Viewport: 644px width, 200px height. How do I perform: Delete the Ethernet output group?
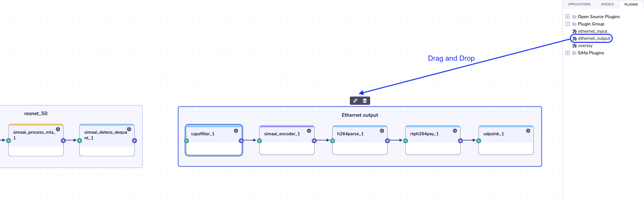point(364,101)
